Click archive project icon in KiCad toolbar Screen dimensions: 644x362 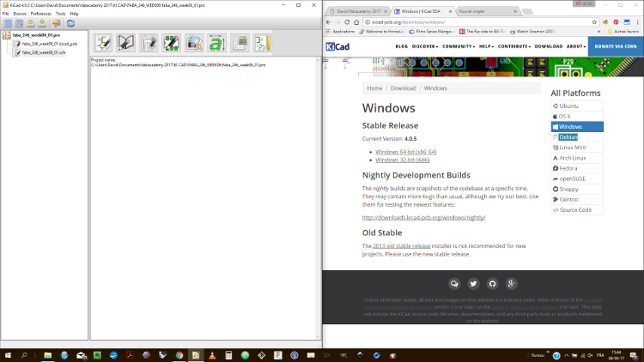tap(56, 23)
